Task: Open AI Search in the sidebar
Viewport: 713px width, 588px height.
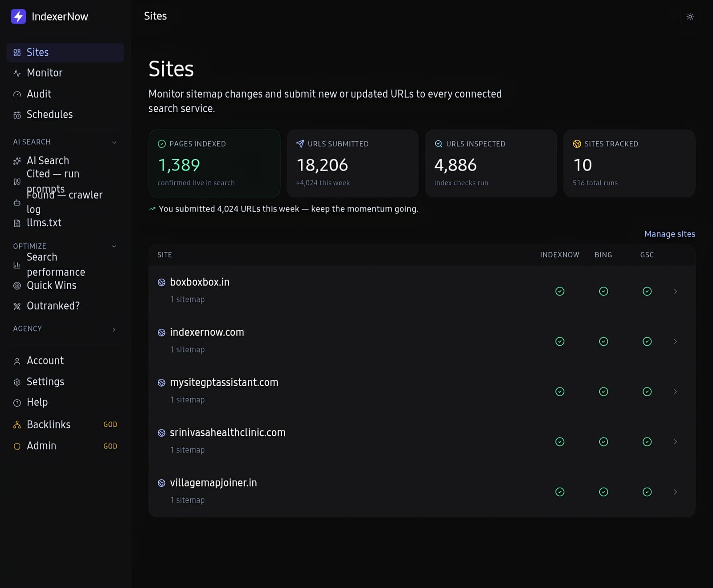Action: point(66,160)
